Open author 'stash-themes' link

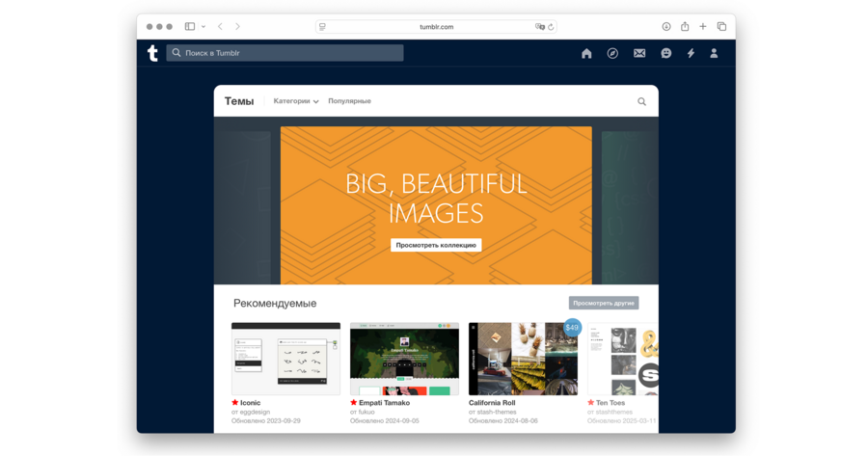[x=497, y=412]
